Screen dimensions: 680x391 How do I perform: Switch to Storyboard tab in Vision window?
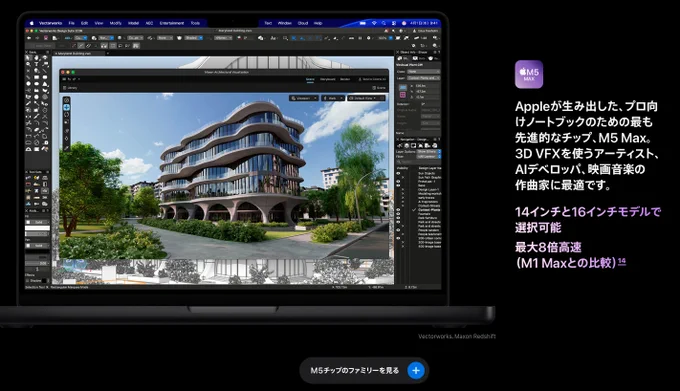(x=327, y=79)
